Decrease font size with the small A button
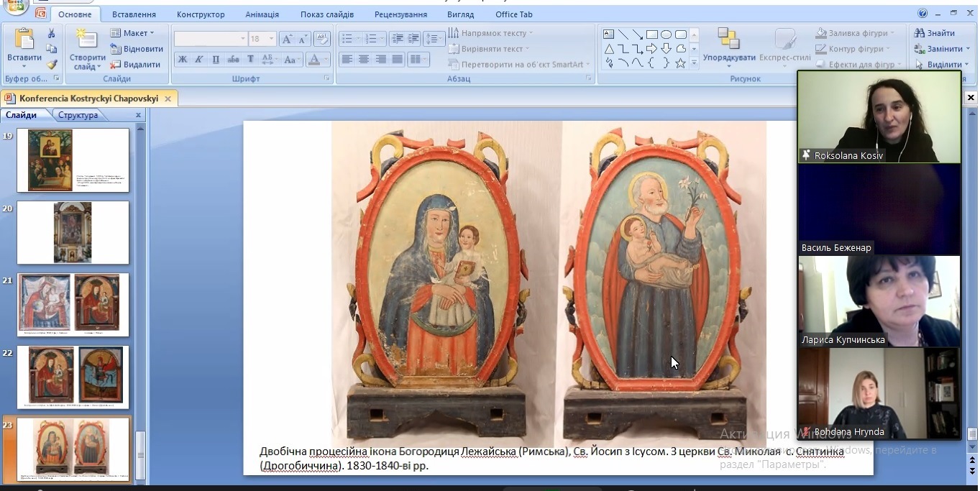 click(303, 39)
